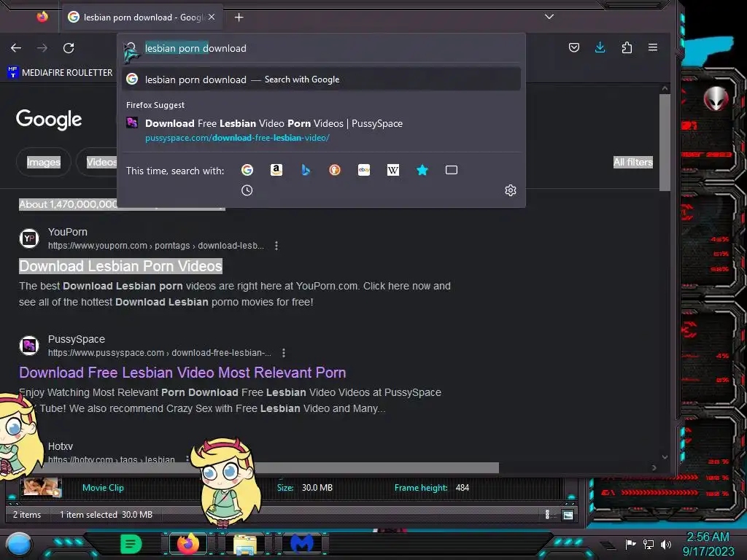Go back to the previous page

point(16,48)
